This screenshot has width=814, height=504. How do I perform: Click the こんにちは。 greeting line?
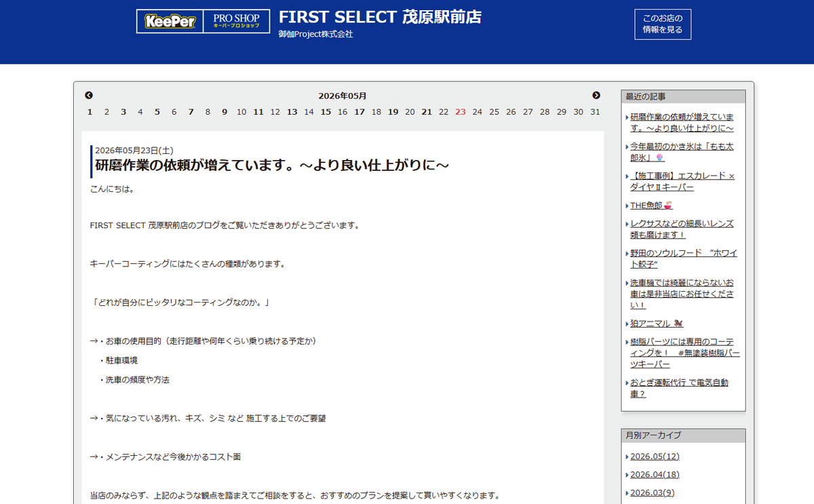(112, 189)
